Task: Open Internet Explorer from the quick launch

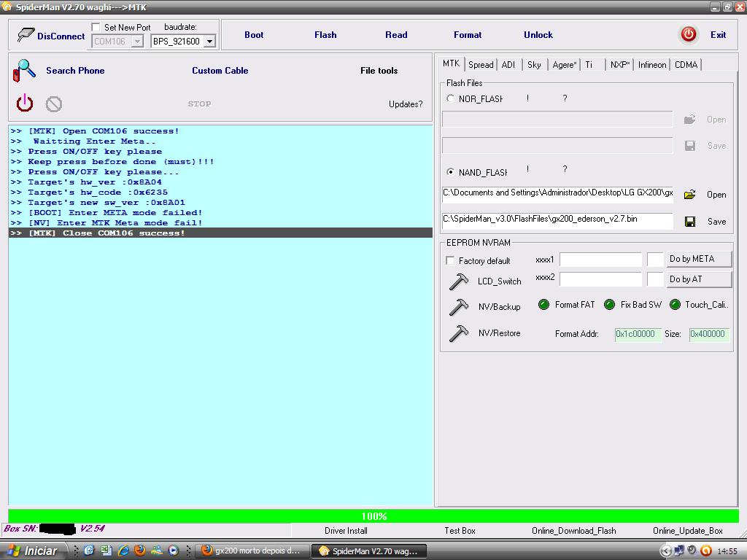Action: pyautogui.click(x=123, y=551)
